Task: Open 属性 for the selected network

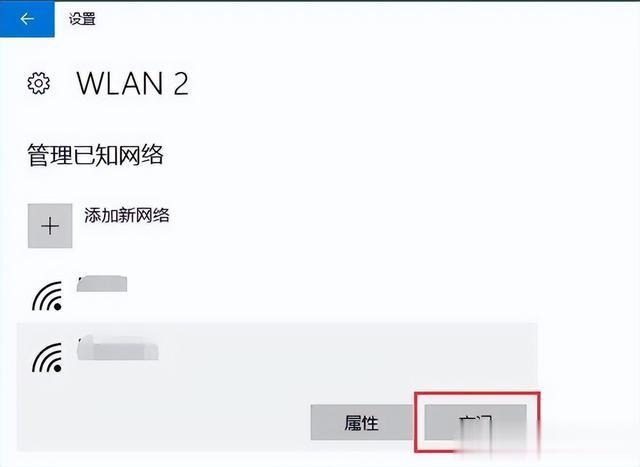Action: coord(361,423)
